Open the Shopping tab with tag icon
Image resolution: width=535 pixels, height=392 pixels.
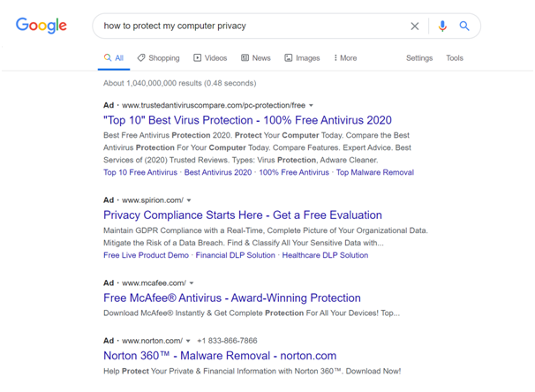click(158, 58)
